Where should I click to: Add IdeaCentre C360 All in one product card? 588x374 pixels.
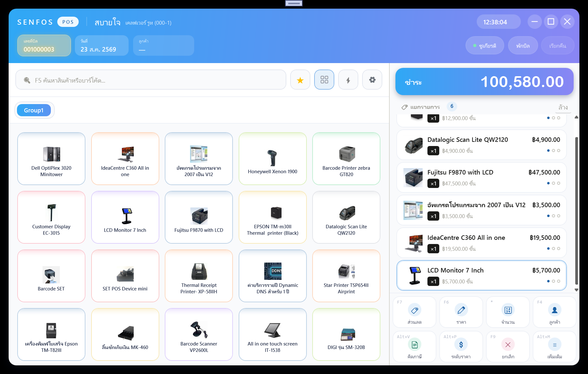(125, 159)
